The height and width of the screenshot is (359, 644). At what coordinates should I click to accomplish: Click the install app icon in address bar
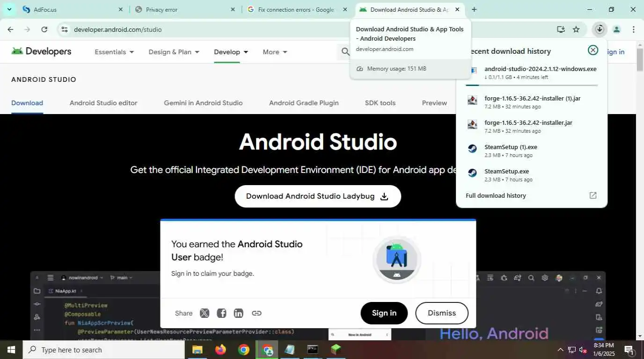click(x=561, y=29)
